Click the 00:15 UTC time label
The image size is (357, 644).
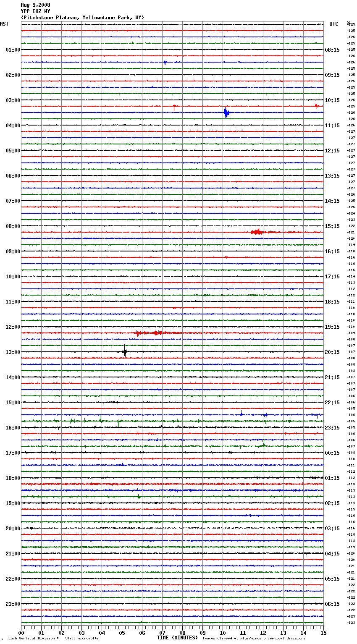(x=332, y=453)
